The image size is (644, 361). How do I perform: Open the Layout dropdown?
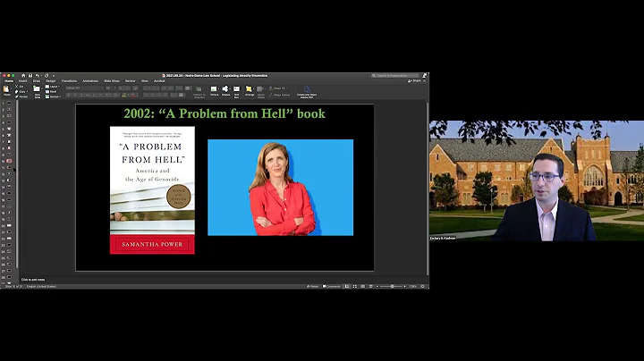tap(52, 87)
